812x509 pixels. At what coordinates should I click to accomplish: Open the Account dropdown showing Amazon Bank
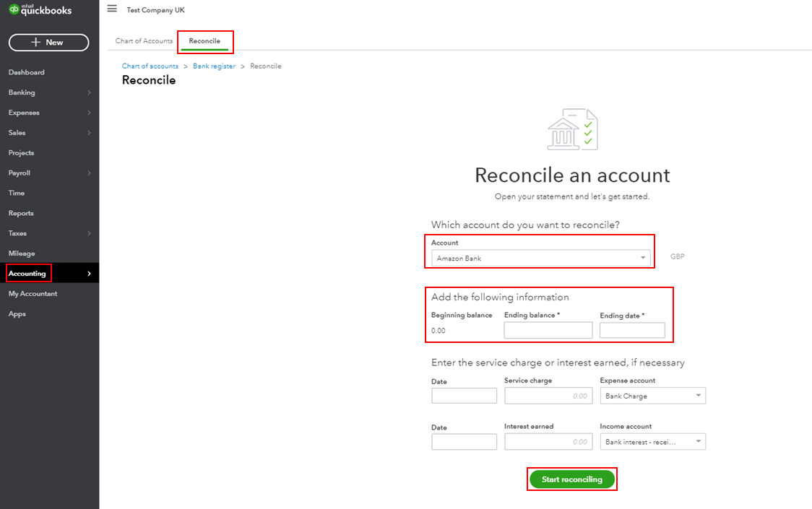pos(540,258)
